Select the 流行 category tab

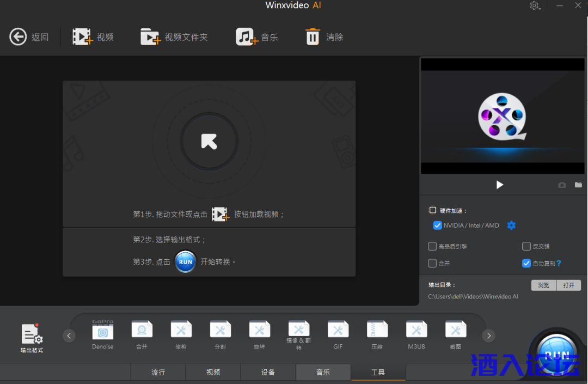tap(157, 372)
